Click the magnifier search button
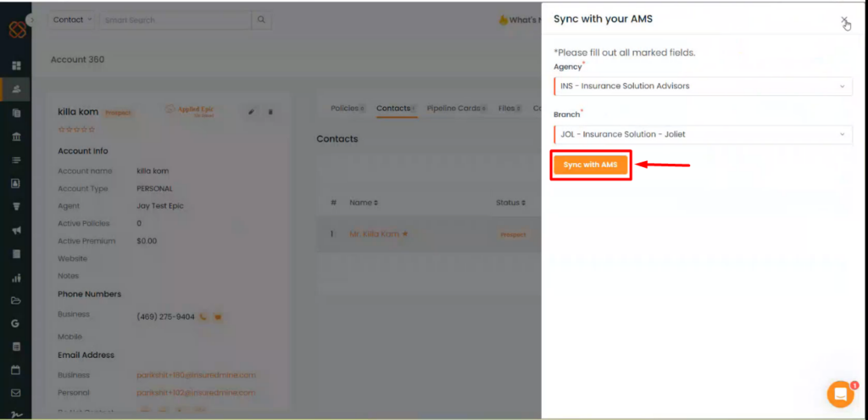This screenshot has width=868, height=420. click(x=261, y=20)
